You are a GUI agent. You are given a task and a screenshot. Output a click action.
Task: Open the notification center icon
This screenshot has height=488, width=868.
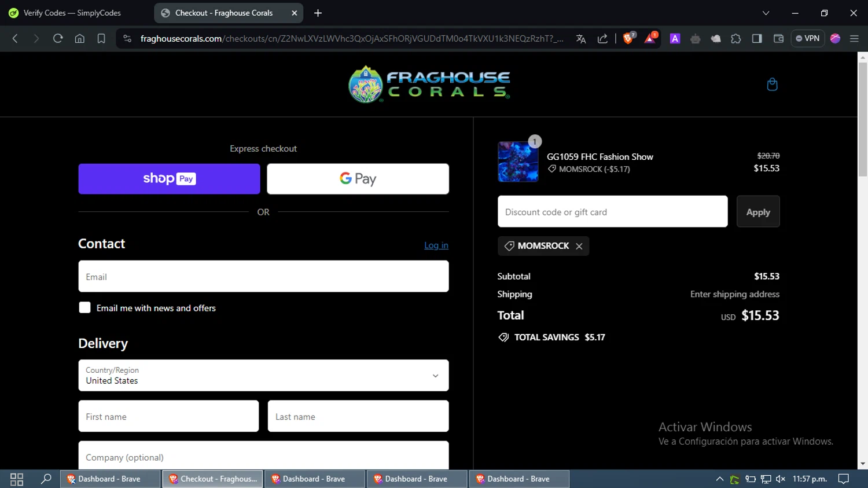[x=844, y=479]
